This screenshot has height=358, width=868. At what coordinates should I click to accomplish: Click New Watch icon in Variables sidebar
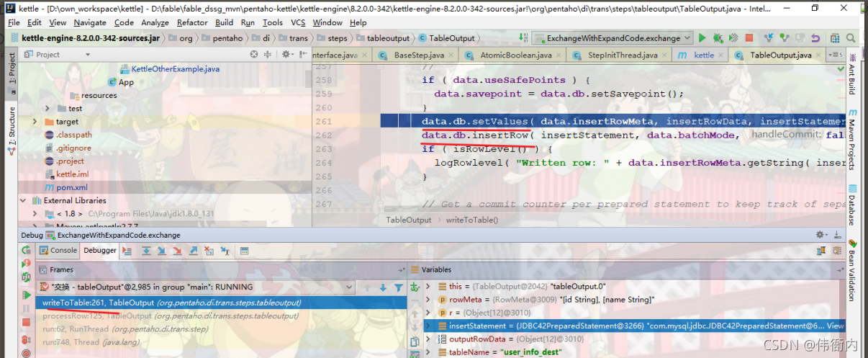pyautogui.click(x=415, y=287)
